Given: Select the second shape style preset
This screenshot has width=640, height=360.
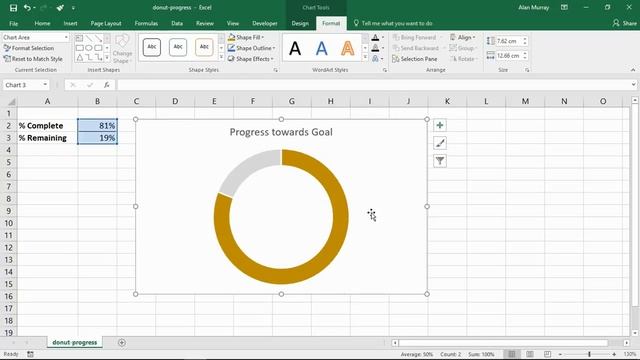Looking at the screenshot, I should tap(178, 47).
